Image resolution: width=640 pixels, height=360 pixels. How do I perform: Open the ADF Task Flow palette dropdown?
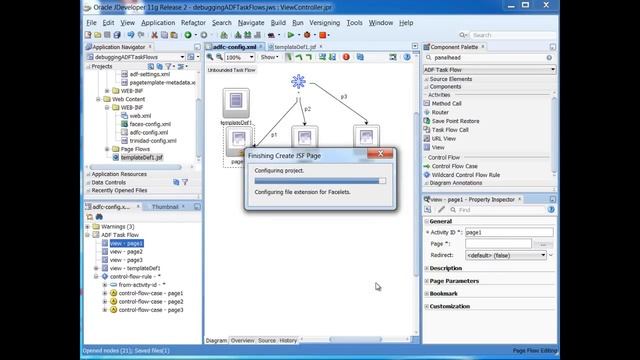point(553,70)
